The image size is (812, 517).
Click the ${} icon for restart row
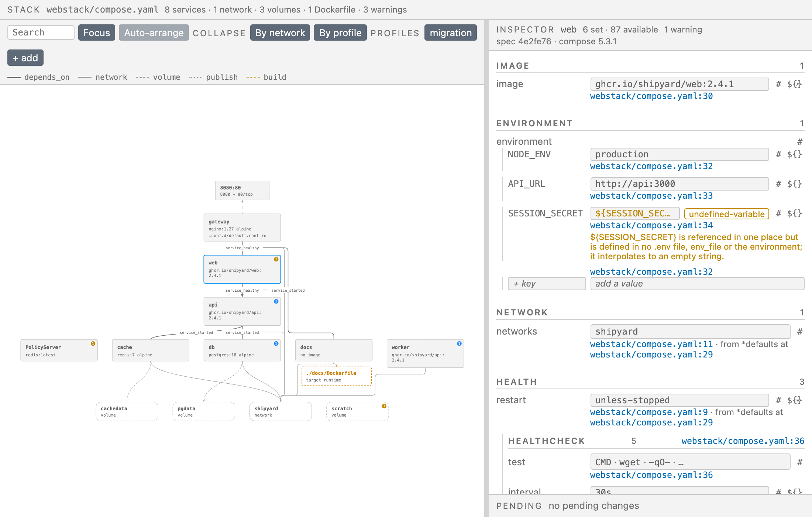795,400
